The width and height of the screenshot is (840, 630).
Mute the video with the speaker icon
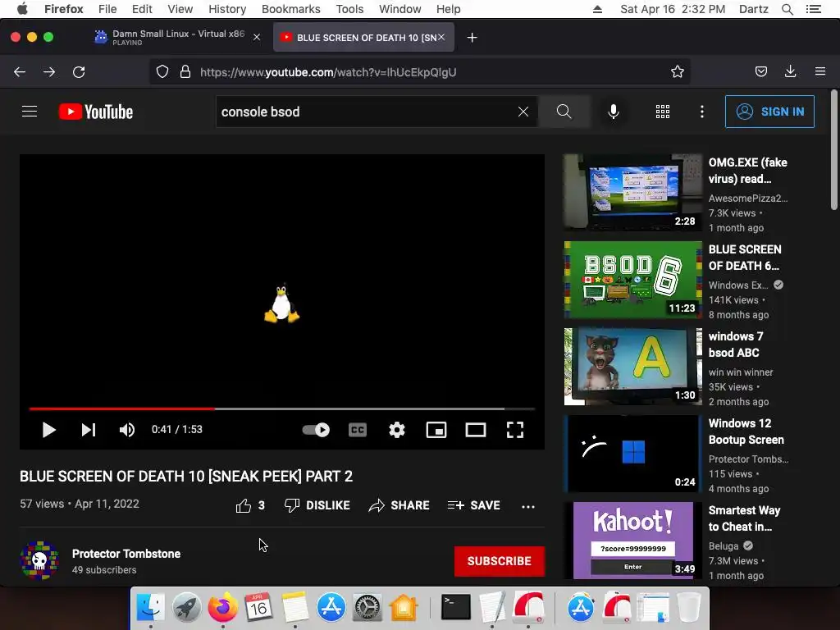coord(127,430)
